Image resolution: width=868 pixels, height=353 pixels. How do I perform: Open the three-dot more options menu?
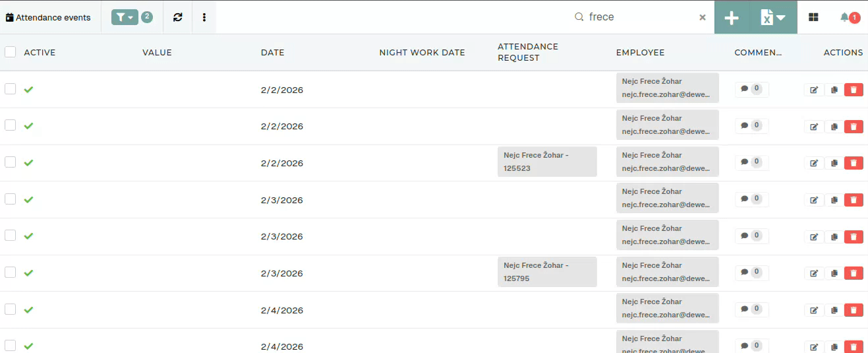click(x=204, y=17)
